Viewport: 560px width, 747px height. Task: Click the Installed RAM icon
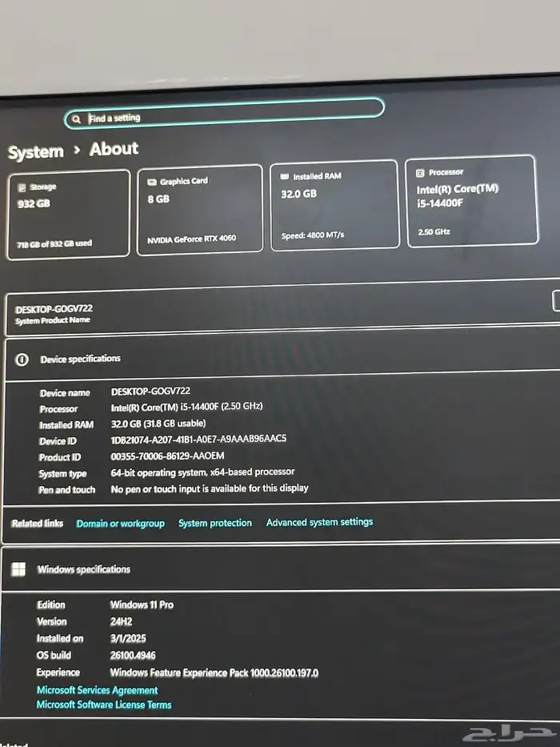285,176
